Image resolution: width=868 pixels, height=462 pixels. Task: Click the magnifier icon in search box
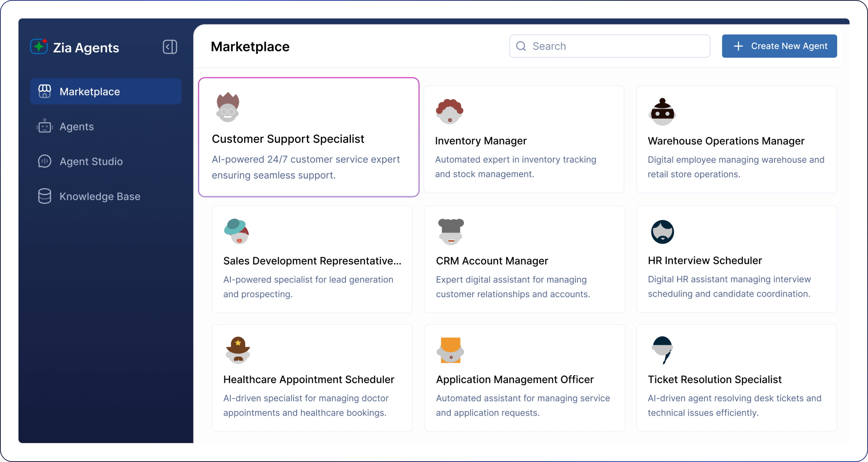[x=521, y=46]
